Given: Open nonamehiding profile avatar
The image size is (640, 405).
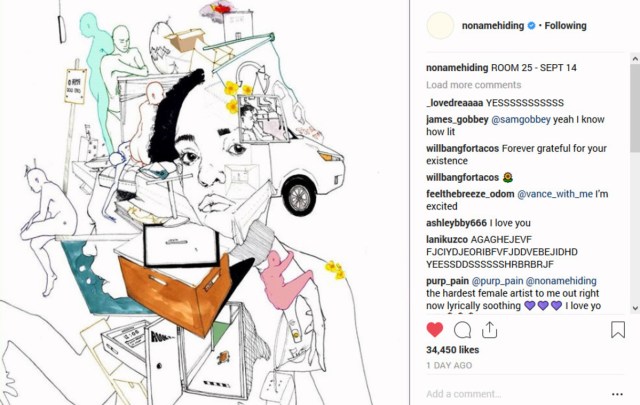Looking at the screenshot, I should pos(440,25).
